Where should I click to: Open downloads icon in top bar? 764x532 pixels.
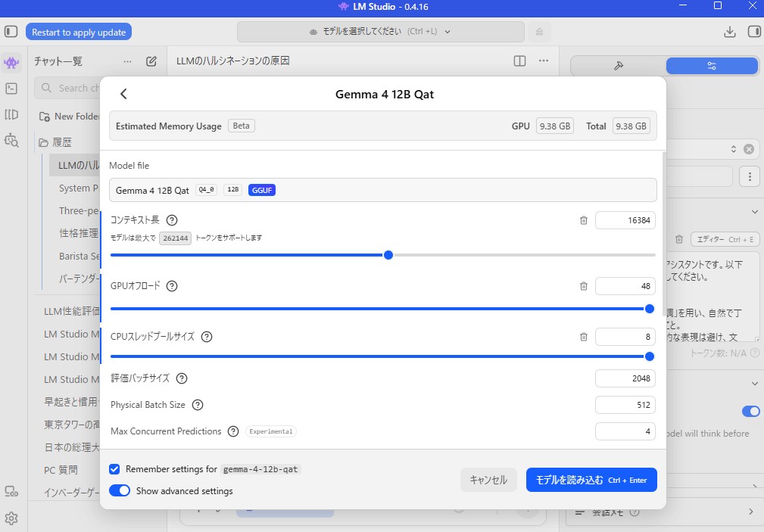pyautogui.click(x=729, y=32)
